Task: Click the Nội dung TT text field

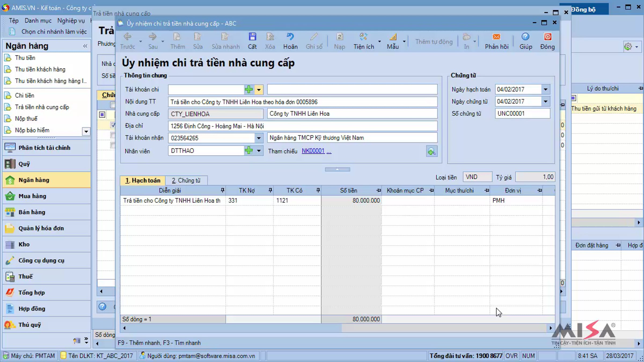Action: (303, 102)
